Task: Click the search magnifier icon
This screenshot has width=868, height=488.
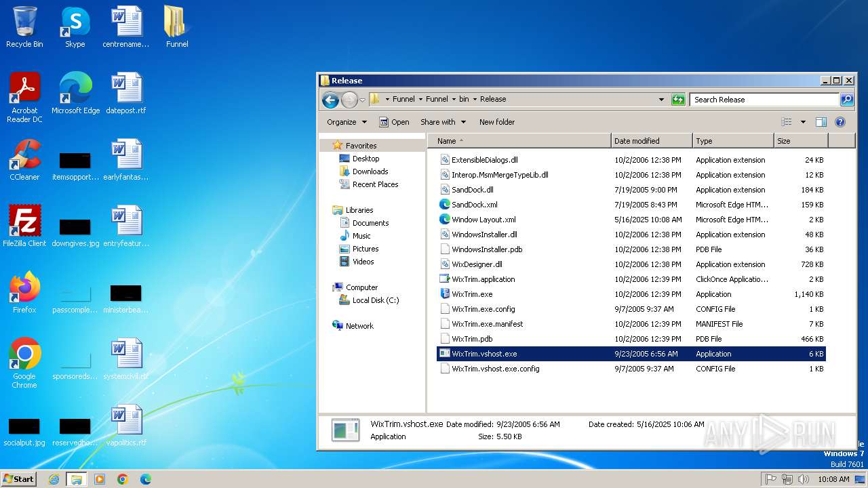Action: tap(847, 100)
